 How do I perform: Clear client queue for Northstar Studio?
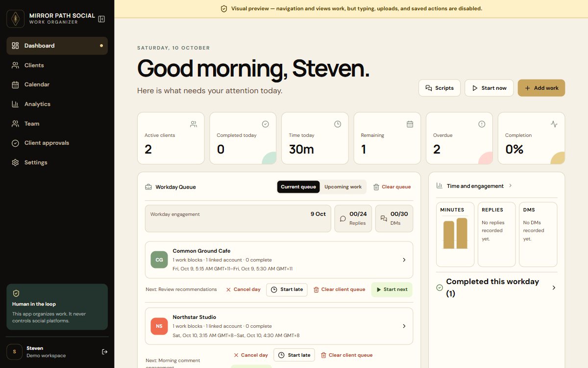tap(347, 355)
